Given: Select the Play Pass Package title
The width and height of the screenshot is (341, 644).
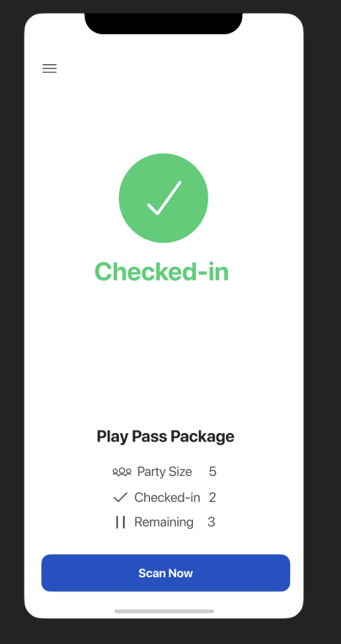Looking at the screenshot, I should click(165, 436).
